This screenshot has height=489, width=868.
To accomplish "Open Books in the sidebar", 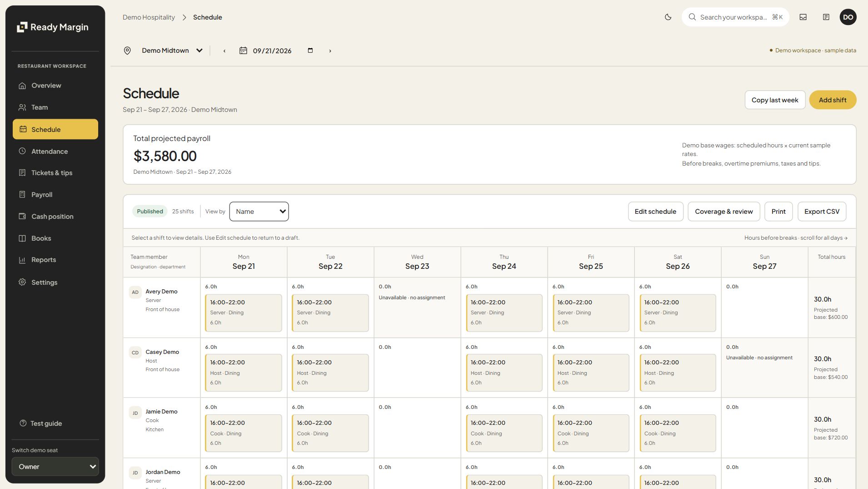I will point(55,238).
